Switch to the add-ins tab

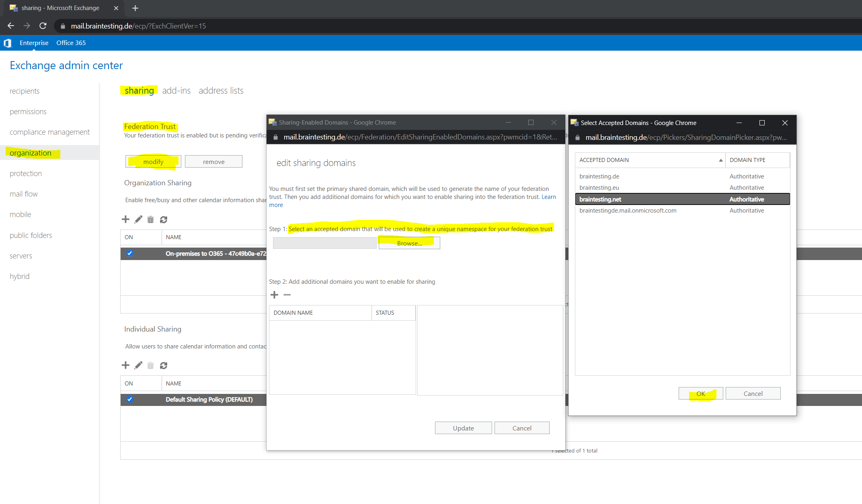175,90
